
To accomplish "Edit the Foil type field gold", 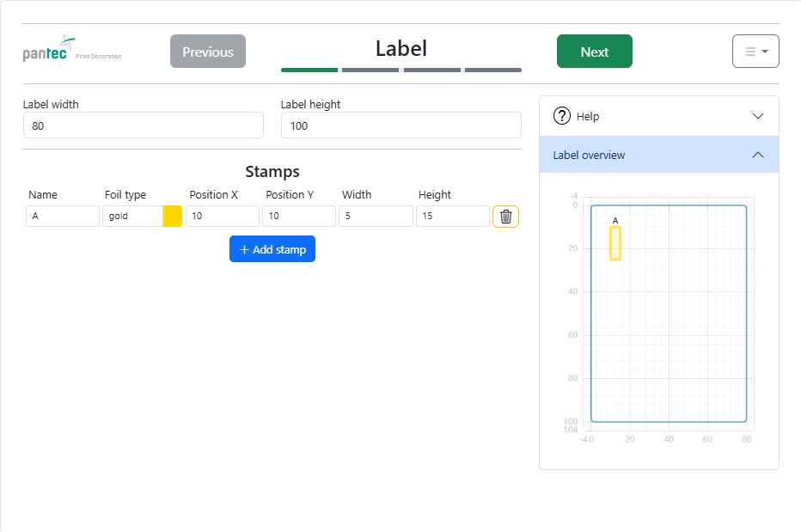I will pyautogui.click(x=133, y=217).
